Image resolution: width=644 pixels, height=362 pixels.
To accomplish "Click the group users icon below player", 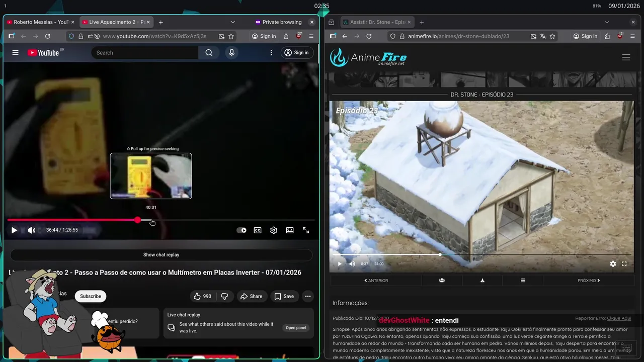I will (442, 281).
